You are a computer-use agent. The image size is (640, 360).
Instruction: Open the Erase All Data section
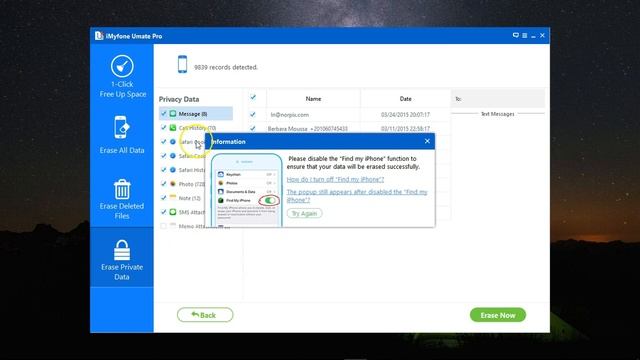(122, 135)
